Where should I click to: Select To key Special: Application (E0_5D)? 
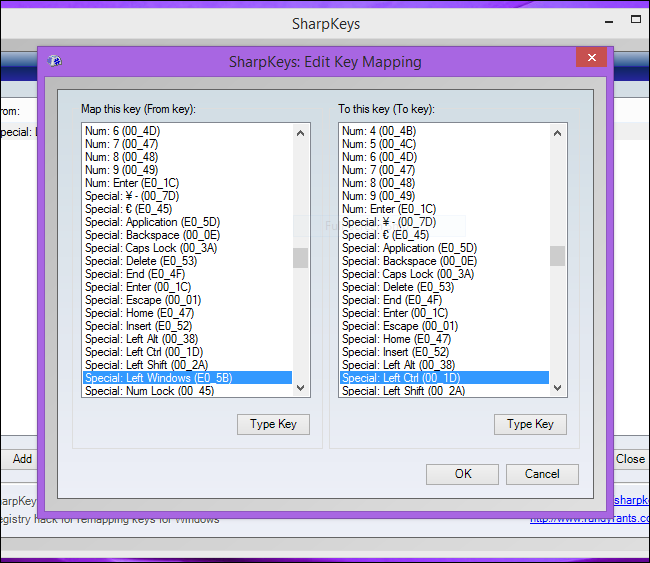[x=444, y=248]
